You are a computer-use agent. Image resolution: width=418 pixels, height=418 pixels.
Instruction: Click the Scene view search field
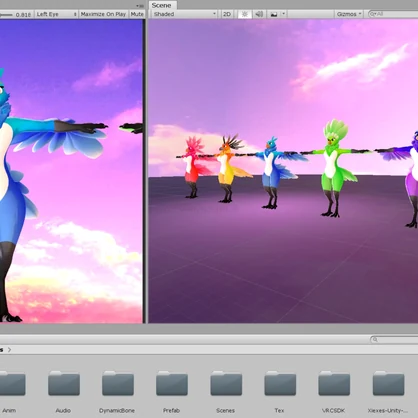click(x=393, y=14)
